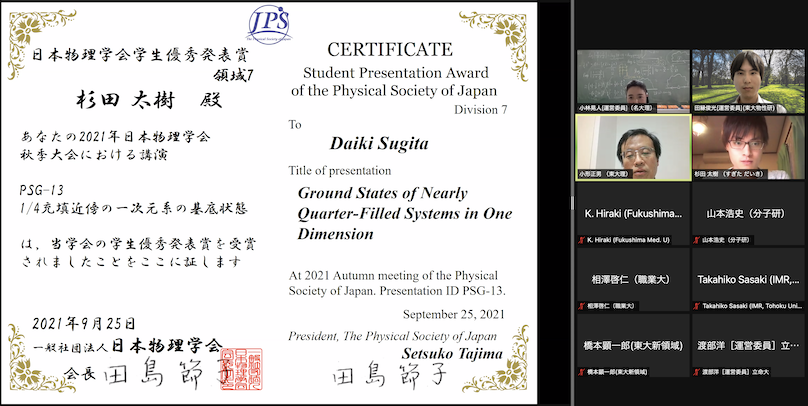Click the red official seal stamp
This screenshot has width=808, height=406.
coord(241,368)
